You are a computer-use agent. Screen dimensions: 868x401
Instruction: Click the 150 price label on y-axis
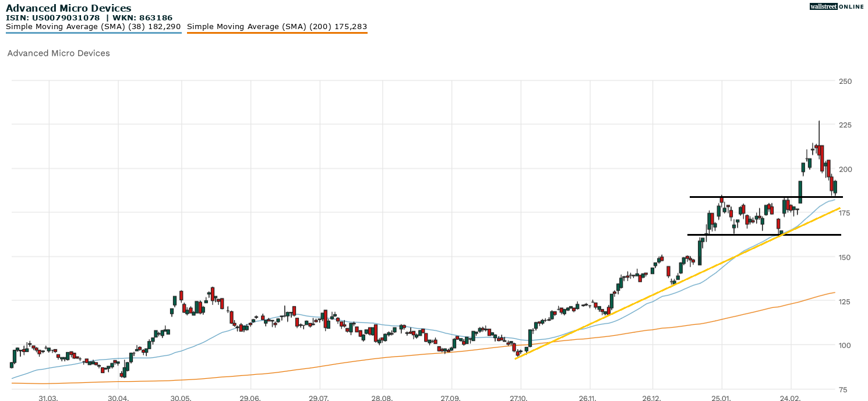click(845, 257)
